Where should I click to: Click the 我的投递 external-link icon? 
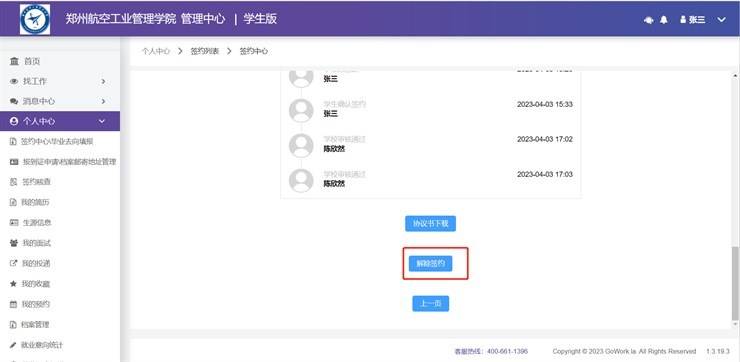tap(13, 263)
